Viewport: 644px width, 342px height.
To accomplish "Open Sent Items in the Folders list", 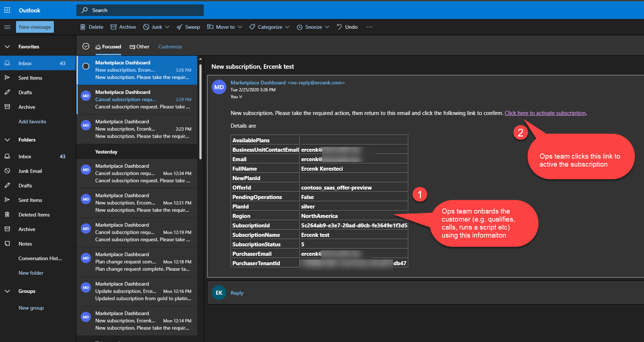I will point(38,200).
